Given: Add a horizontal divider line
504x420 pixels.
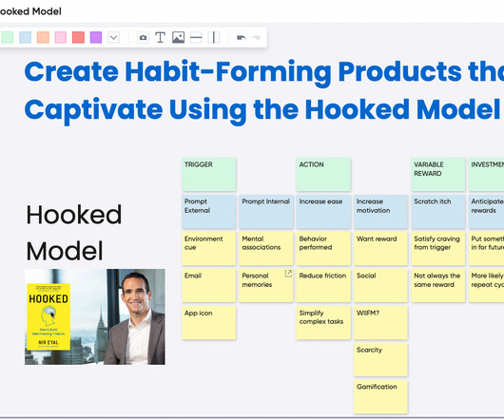Looking at the screenshot, I should click(196, 38).
